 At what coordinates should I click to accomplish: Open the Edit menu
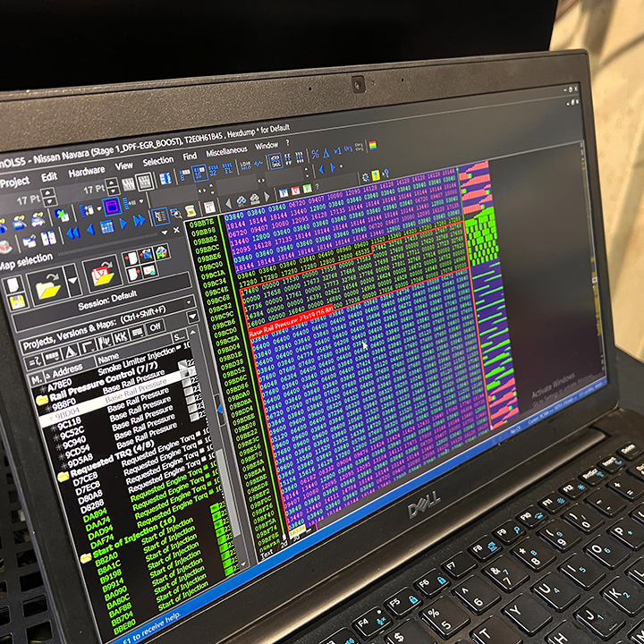(49, 176)
